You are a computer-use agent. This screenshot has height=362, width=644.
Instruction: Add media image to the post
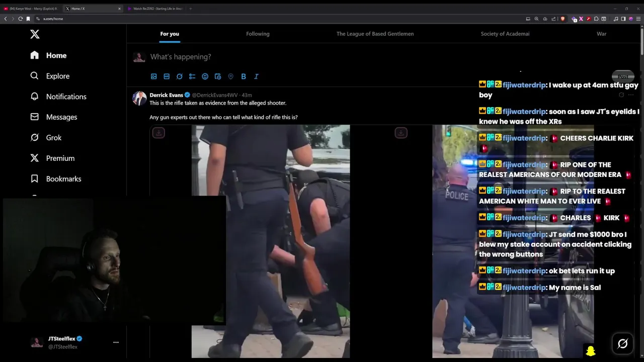[x=154, y=76]
